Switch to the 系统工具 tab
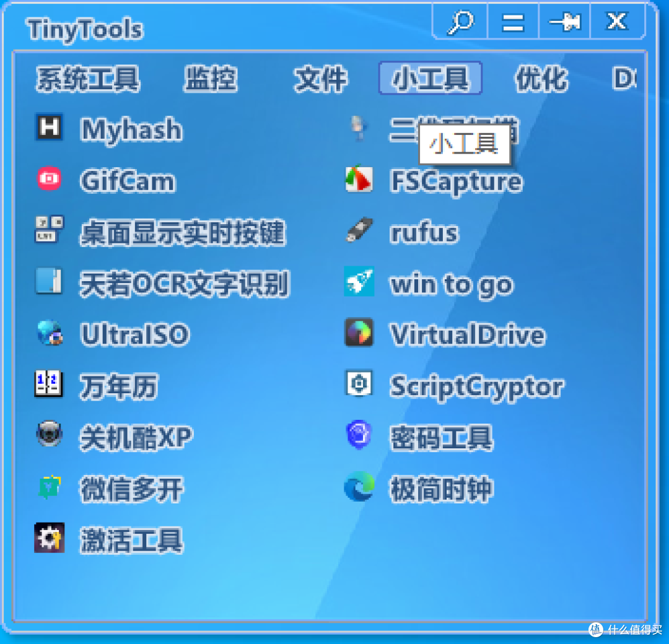669x644 pixels. 88,79
